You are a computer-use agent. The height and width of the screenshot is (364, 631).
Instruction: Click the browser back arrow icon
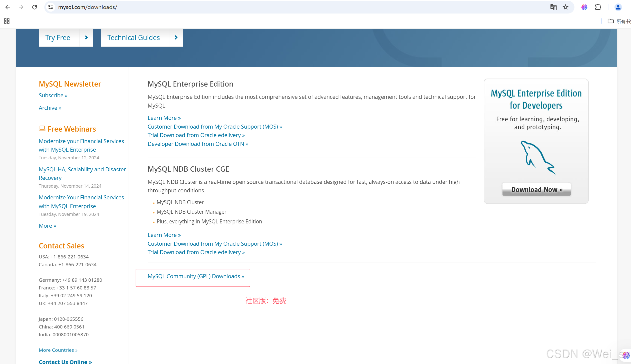[8, 7]
